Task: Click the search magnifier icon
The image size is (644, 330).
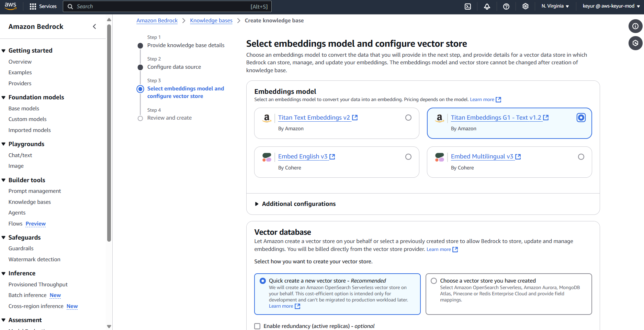Action: tap(70, 7)
